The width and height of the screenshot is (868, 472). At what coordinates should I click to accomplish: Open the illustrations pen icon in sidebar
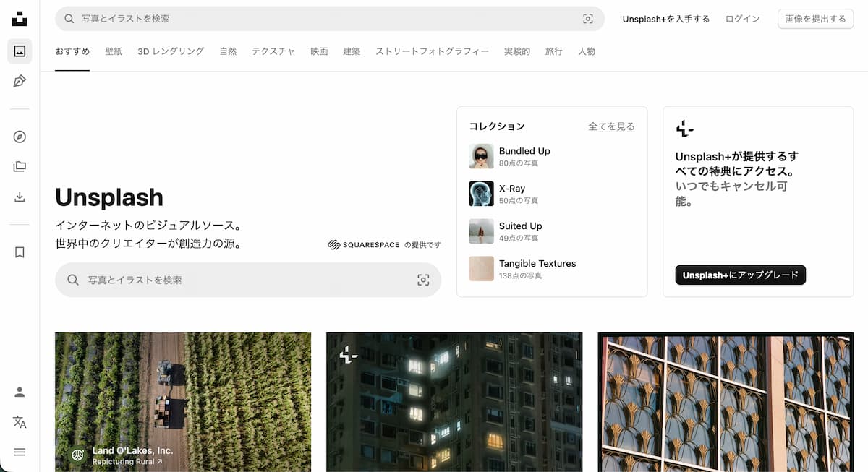[x=20, y=80]
